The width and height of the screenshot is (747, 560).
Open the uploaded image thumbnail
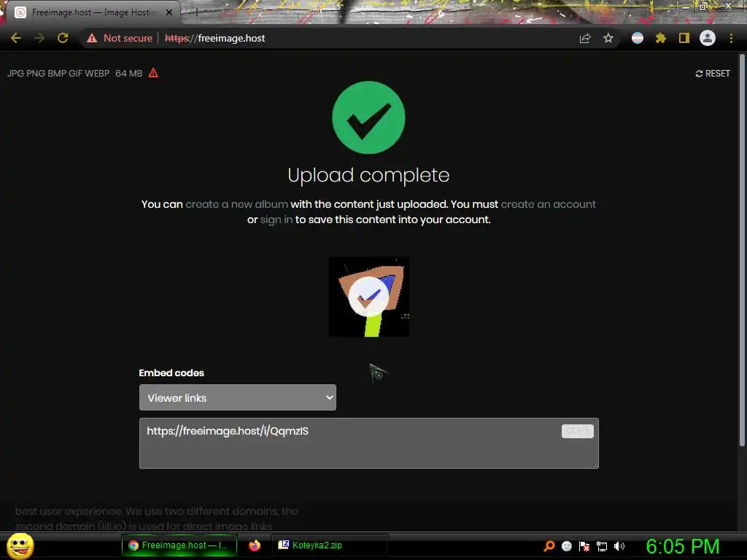368,297
